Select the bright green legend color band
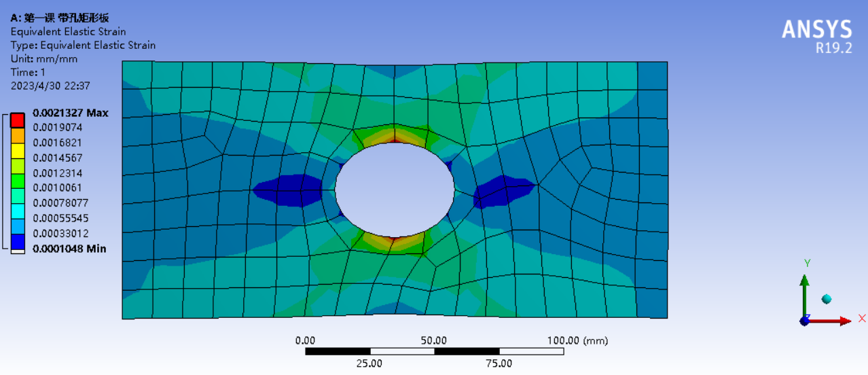 pos(18,166)
